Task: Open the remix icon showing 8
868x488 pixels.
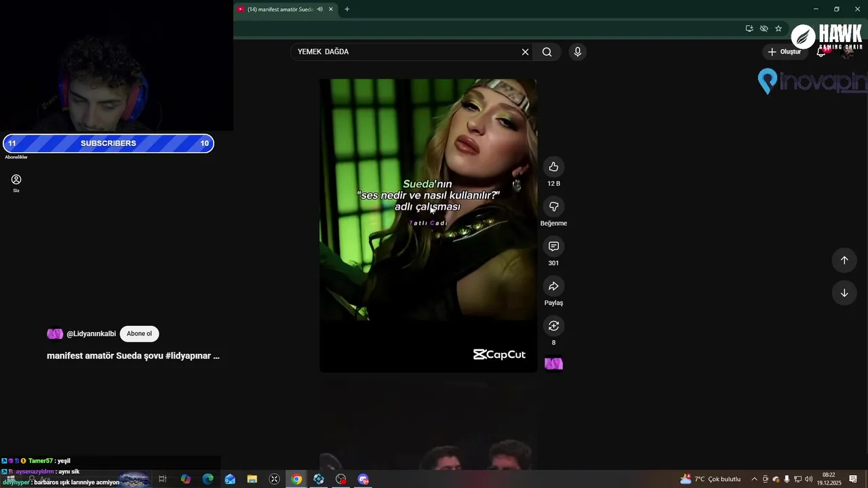Action: [x=553, y=326]
